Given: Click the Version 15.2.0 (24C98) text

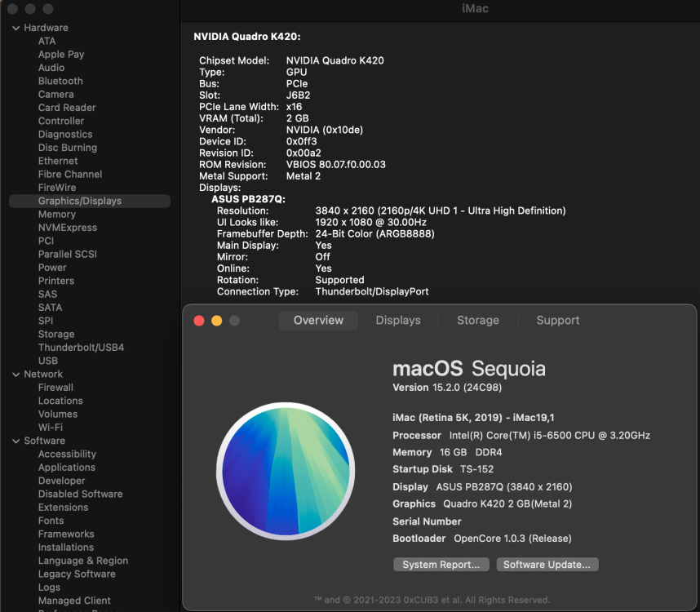Looking at the screenshot, I should (x=447, y=388).
